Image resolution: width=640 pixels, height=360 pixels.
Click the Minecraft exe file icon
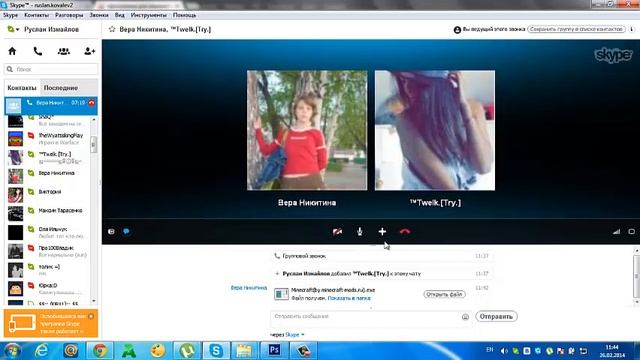point(281,294)
